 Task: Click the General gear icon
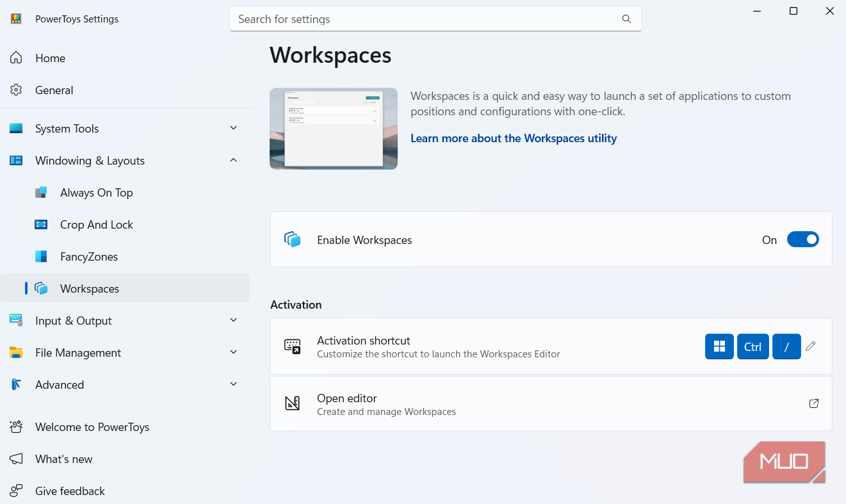17,90
